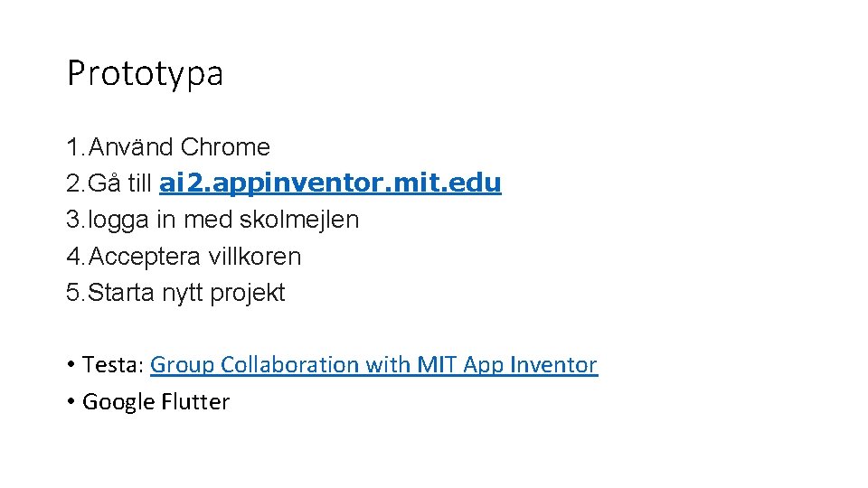
Task: Click the 'Testa:' label
Action: coord(113,365)
